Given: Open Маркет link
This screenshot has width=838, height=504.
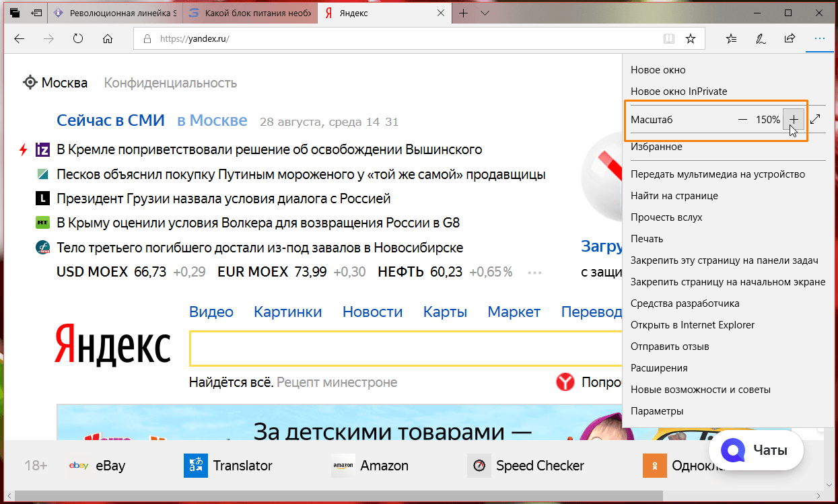Looking at the screenshot, I should tap(514, 312).
